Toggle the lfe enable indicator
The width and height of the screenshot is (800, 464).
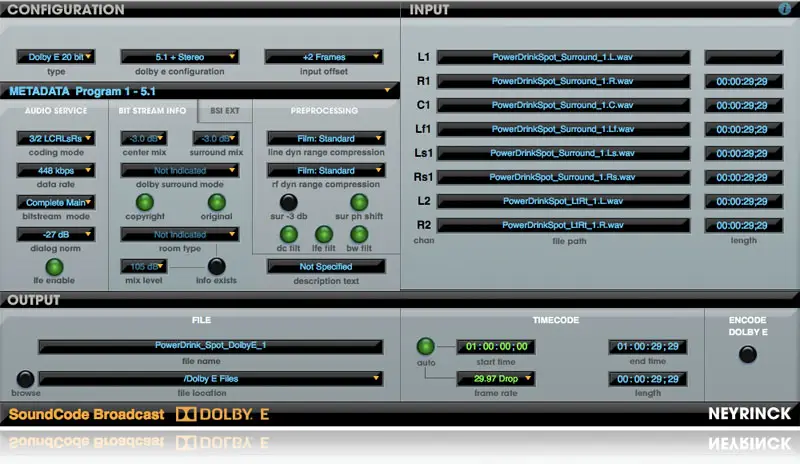pos(54,266)
